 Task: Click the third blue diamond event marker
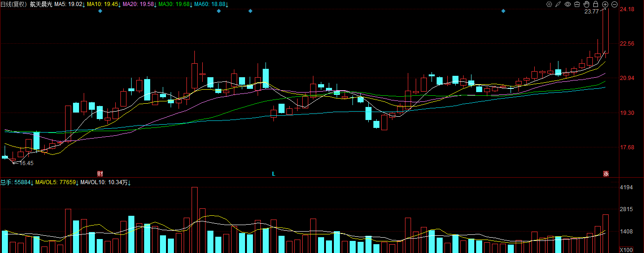[250, 11]
